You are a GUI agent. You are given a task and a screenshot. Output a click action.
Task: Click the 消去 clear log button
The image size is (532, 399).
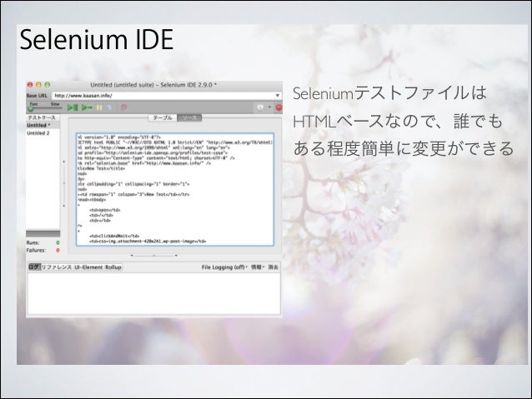point(274,267)
